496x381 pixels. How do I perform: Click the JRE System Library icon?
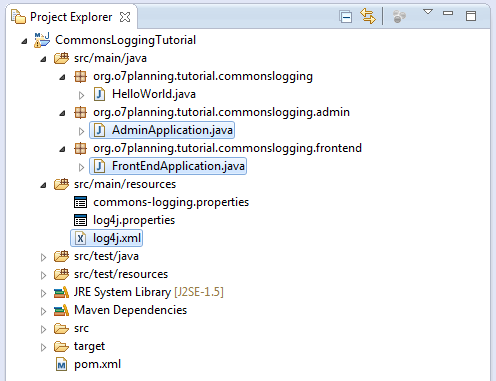61,292
